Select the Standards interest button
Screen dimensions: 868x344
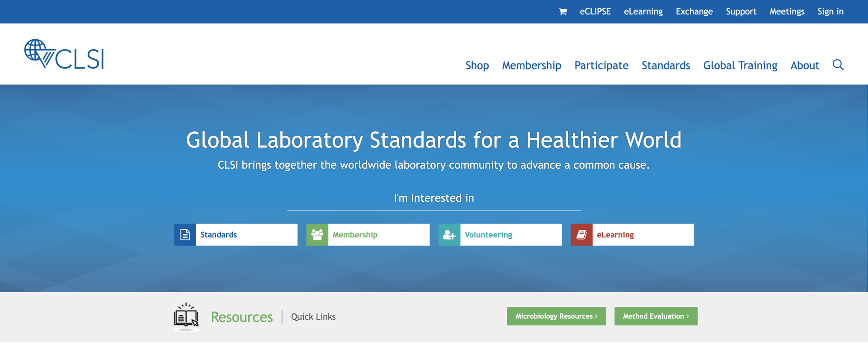coord(236,235)
